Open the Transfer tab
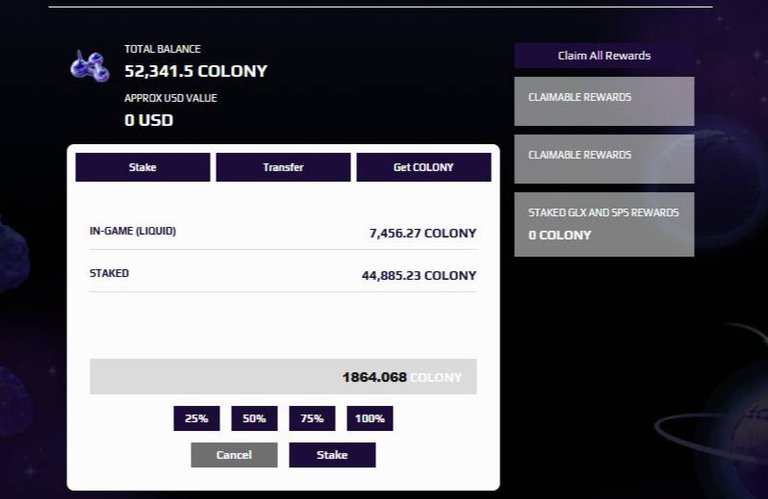 tap(283, 167)
